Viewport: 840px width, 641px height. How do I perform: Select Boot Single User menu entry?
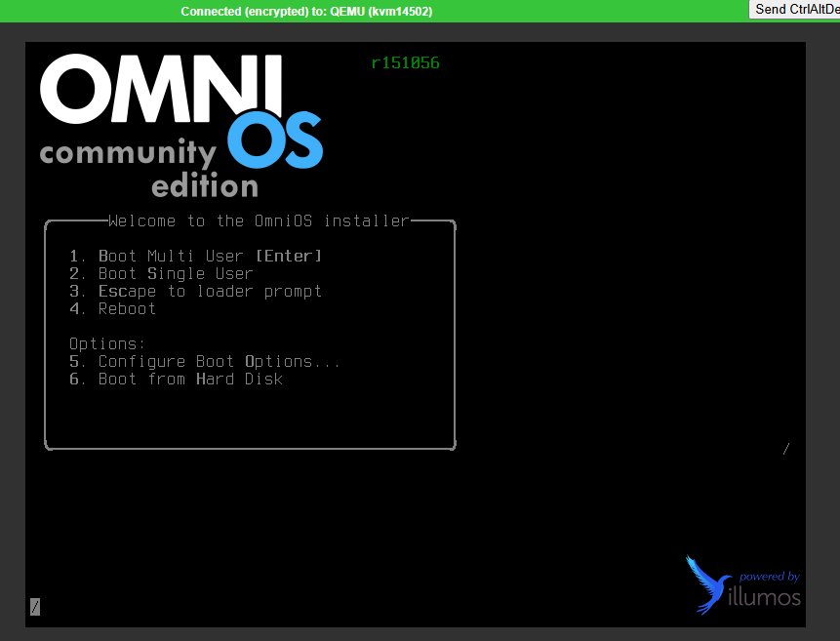coord(176,273)
